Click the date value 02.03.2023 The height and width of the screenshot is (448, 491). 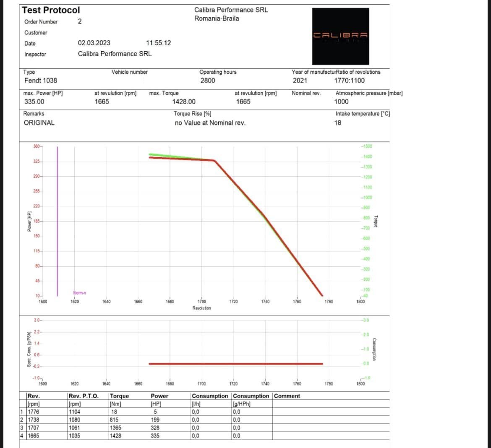pos(94,43)
